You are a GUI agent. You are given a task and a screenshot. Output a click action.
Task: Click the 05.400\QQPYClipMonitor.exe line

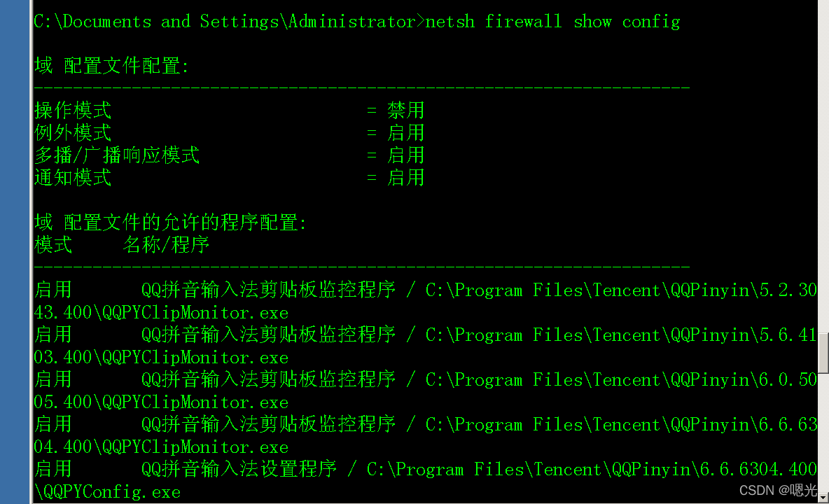click(x=161, y=402)
